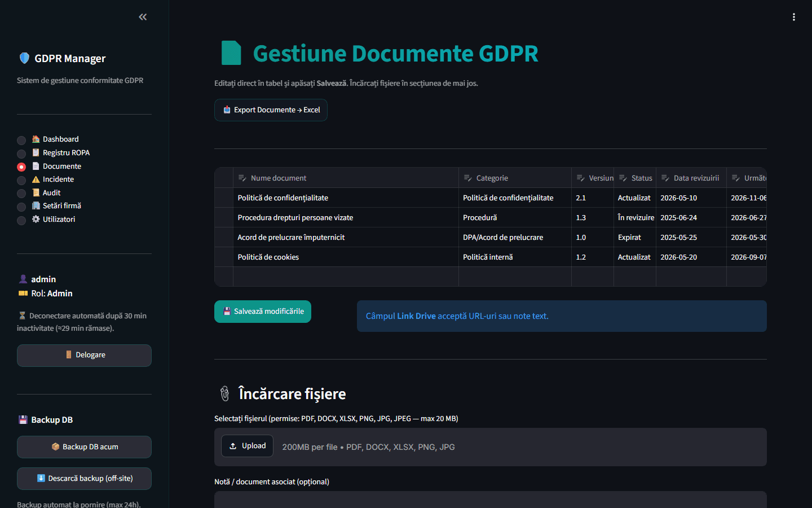Click version cell '2.1'
The image size is (812, 508).
point(593,198)
